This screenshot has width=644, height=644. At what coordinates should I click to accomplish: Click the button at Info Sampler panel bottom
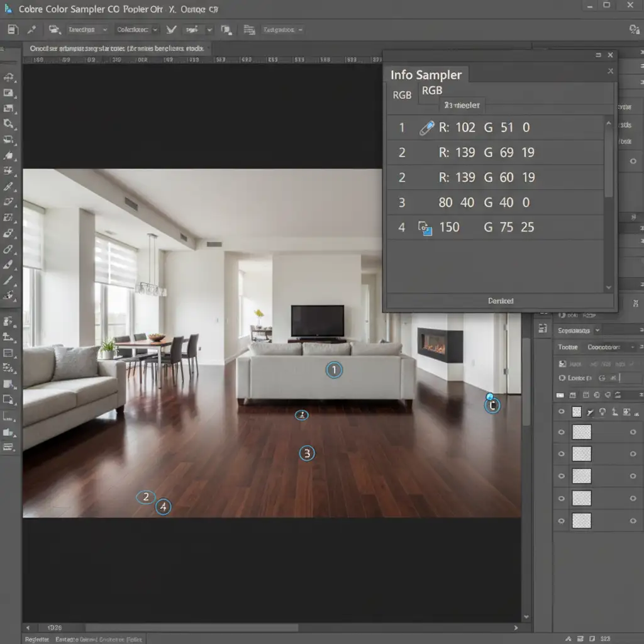pyautogui.click(x=501, y=301)
